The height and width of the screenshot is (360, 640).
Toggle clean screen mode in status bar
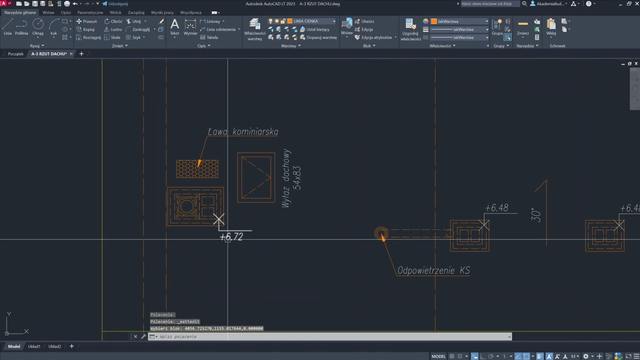(628, 356)
